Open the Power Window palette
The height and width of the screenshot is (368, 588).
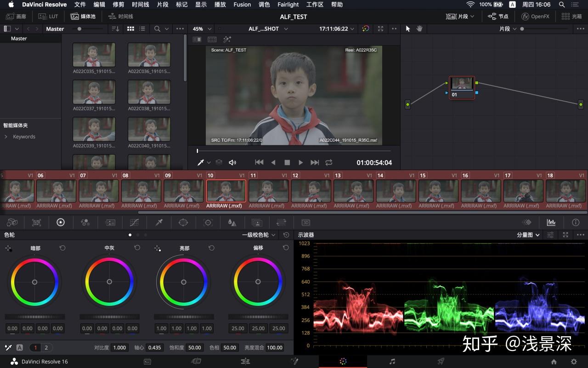(183, 222)
